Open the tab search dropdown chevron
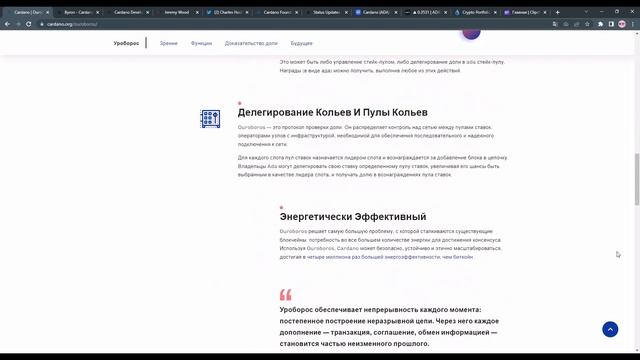This screenshot has height=360, width=640. (x=586, y=12)
